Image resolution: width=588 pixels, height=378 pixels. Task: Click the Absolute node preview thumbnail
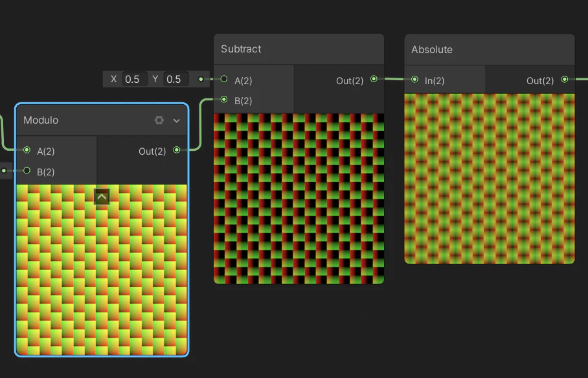(490, 179)
